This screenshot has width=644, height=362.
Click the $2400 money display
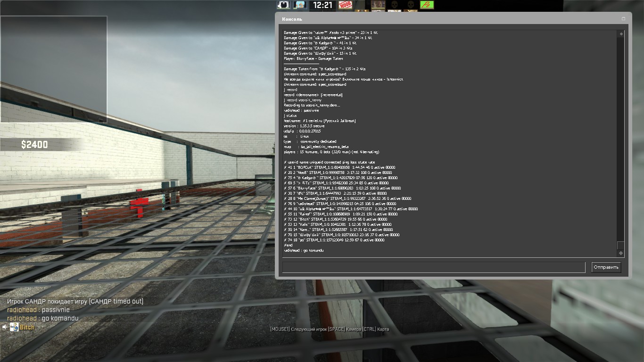coord(34,145)
